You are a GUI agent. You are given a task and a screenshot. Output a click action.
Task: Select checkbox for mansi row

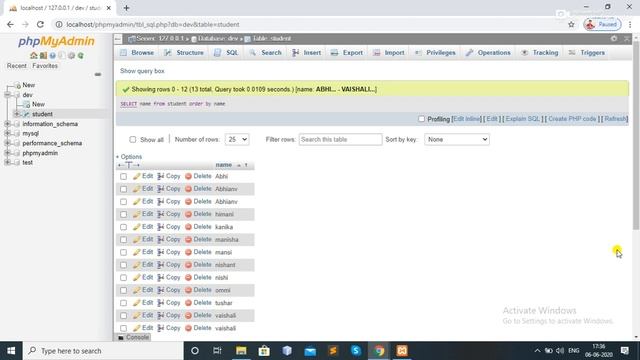[123, 253]
